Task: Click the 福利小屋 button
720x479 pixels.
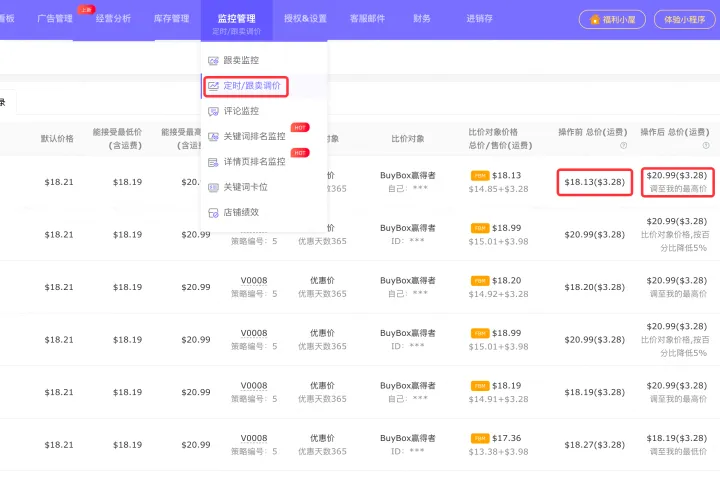Action: (612, 20)
